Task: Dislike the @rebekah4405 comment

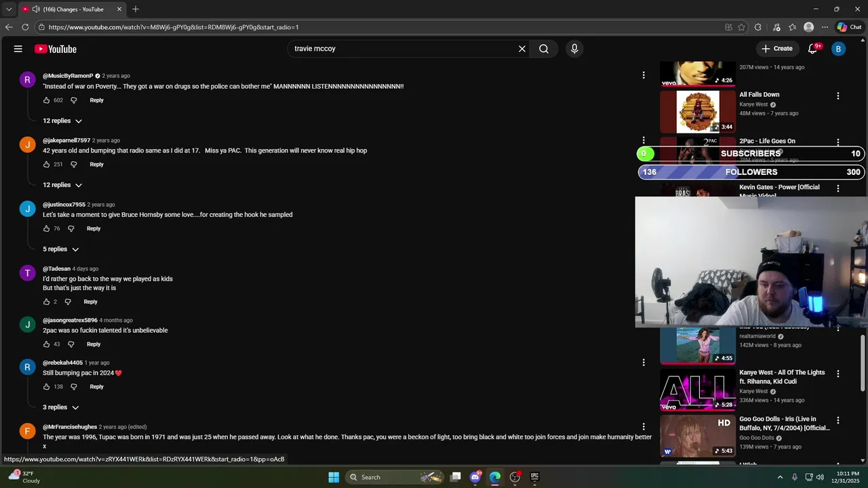Action: pyautogui.click(x=74, y=386)
